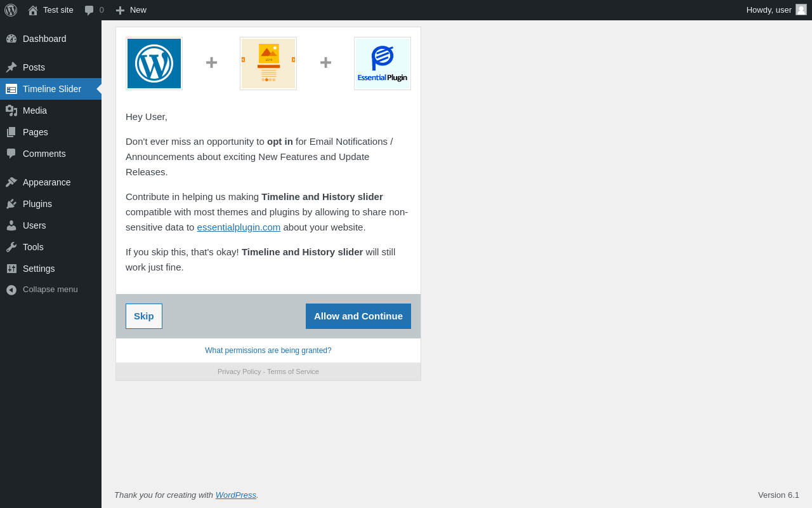Click the Tools wrench icon
The image size is (812, 508).
click(11, 247)
